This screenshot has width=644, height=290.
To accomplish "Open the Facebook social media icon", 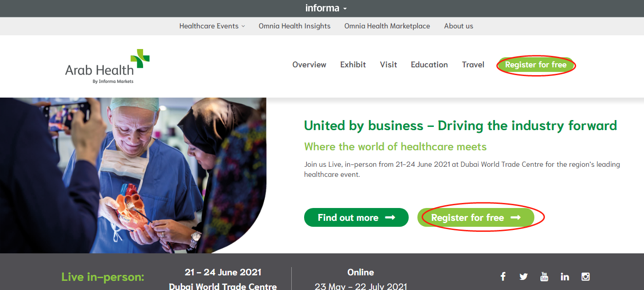I will tap(503, 276).
